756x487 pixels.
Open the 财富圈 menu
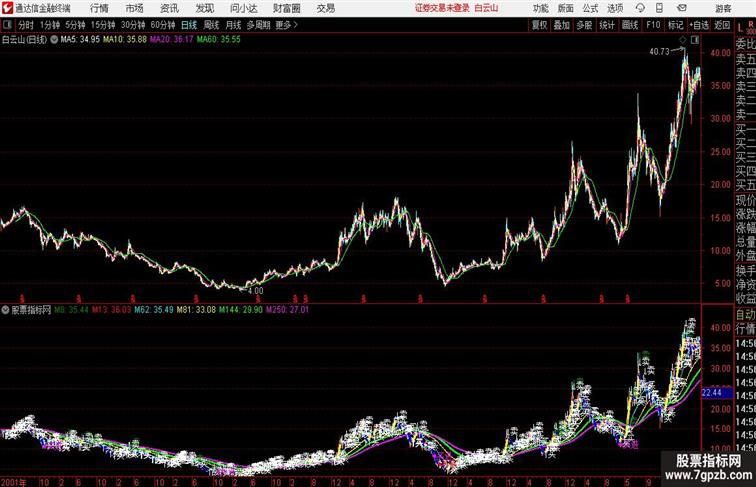click(286, 8)
